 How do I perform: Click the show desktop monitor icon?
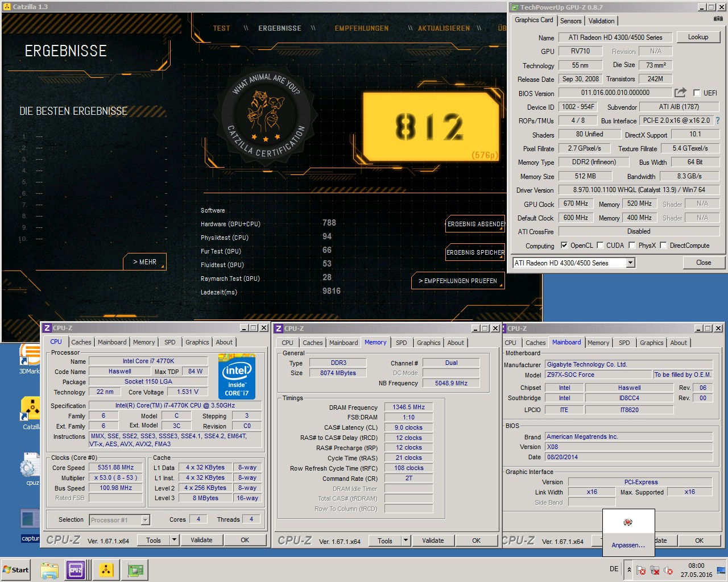pos(721,570)
